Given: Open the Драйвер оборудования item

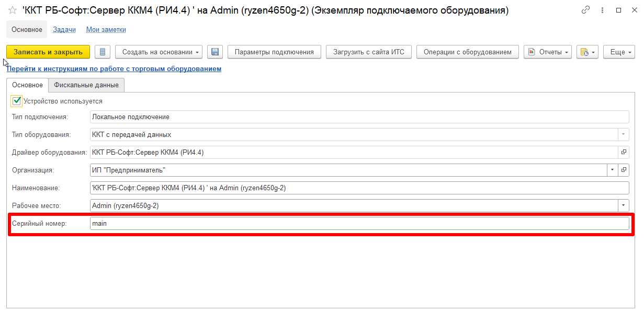Looking at the screenshot, I should [x=624, y=152].
